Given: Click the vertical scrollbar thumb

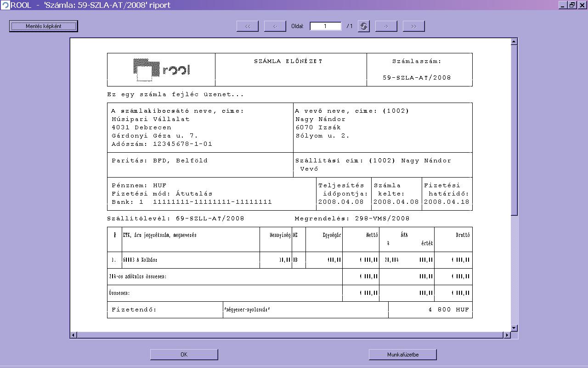Looking at the screenshot, I should coord(514,129).
